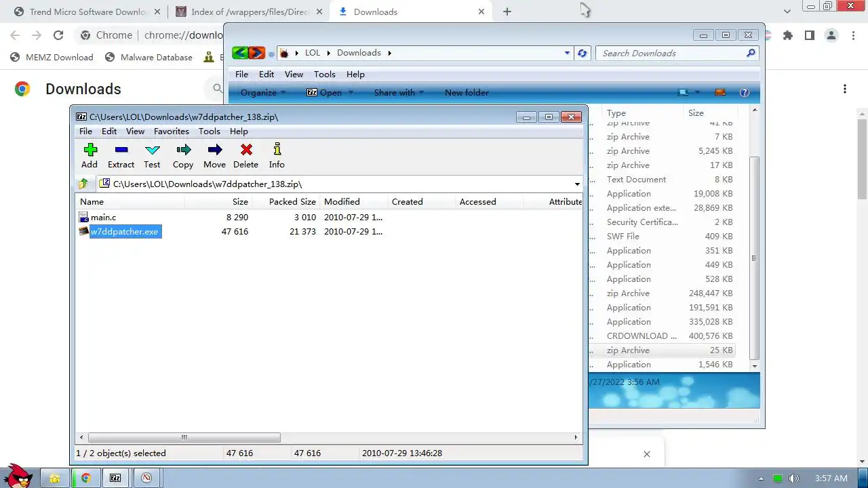This screenshot has width=868, height=488.
Task: Click Size column header in Explorer
Action: pos(712,113)
